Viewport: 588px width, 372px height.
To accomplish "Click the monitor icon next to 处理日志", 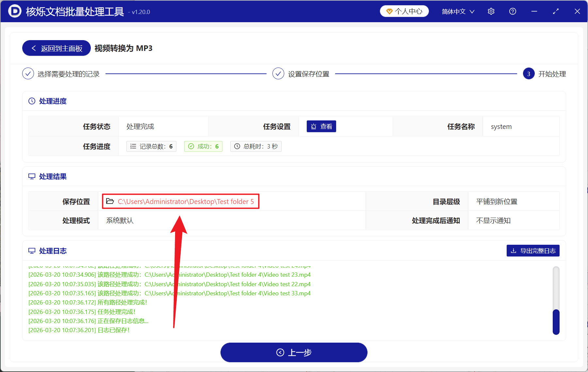I will [31, 251].
